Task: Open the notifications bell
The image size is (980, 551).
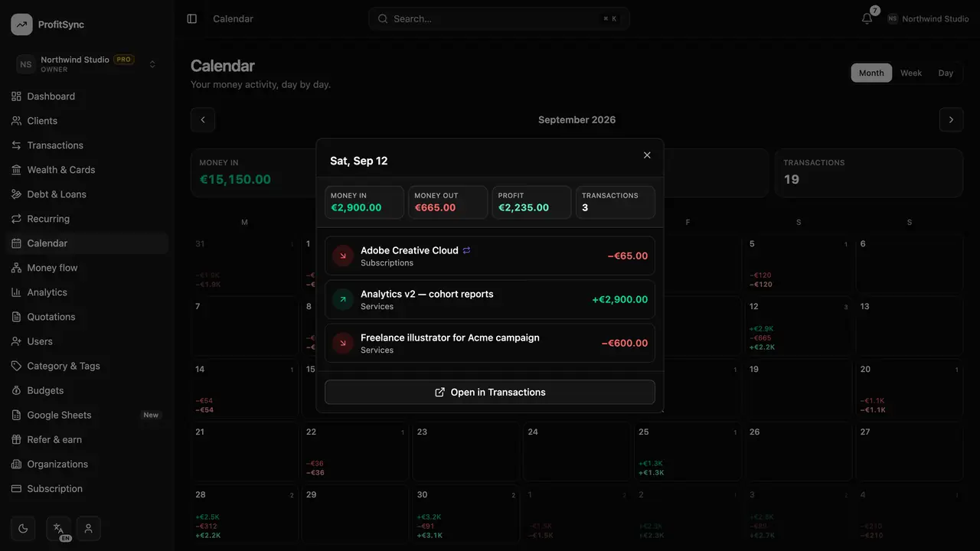Action: click(867, 18)
